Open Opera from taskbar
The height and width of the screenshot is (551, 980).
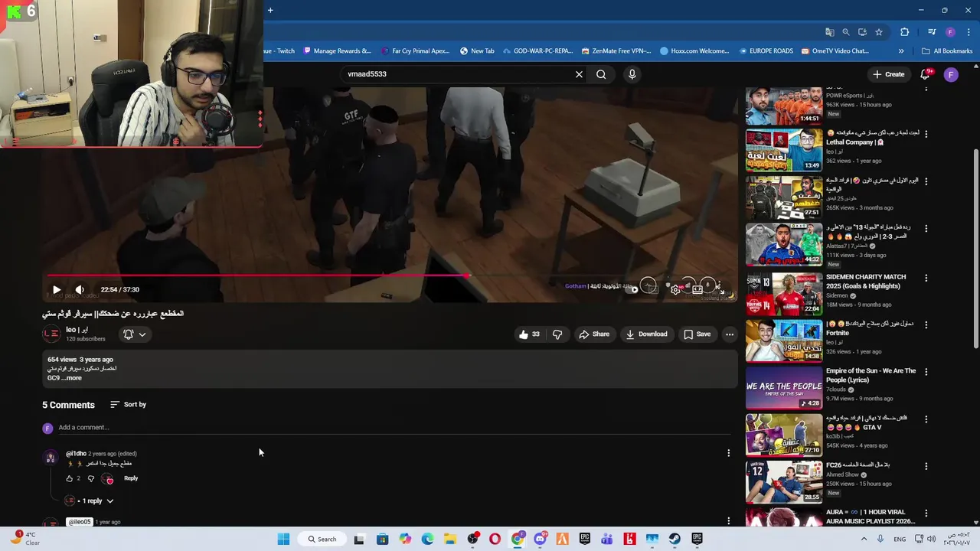point(495,539)
